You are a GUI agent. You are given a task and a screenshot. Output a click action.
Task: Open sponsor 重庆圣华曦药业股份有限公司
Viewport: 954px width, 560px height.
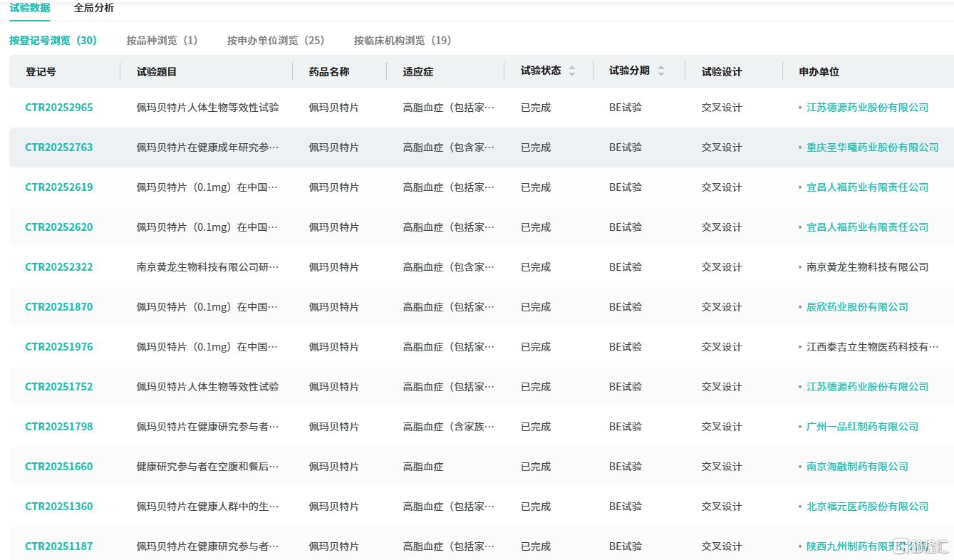coord(872,147)
